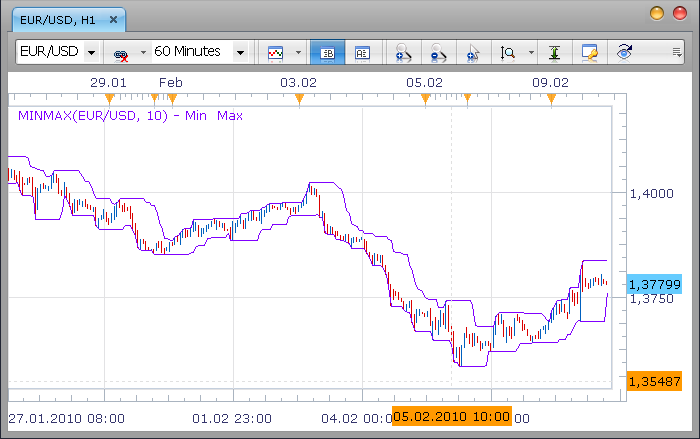This screenshot has height=439, width=700.
Task: Close the EUR/USD, H1 tab
Action: [113, 20]
